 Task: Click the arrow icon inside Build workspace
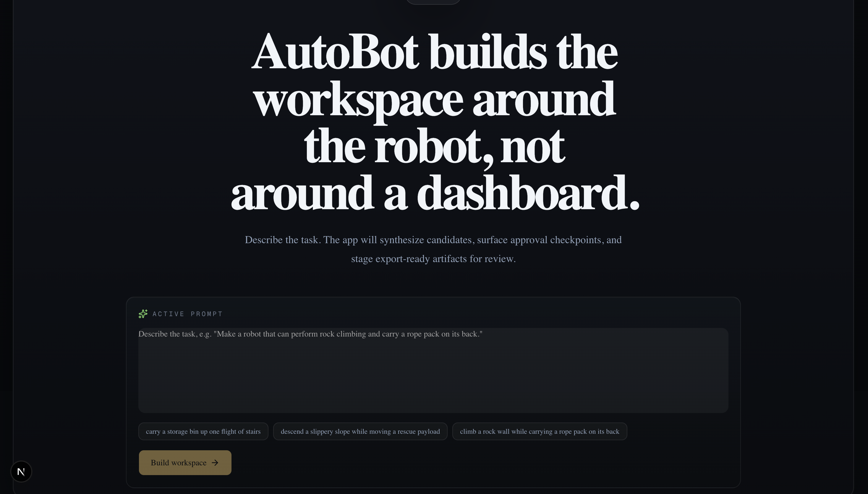pos(215,463)
